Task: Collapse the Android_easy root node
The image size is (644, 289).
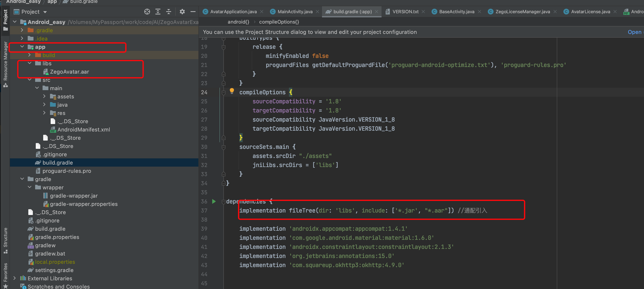Action: point(15,22)
